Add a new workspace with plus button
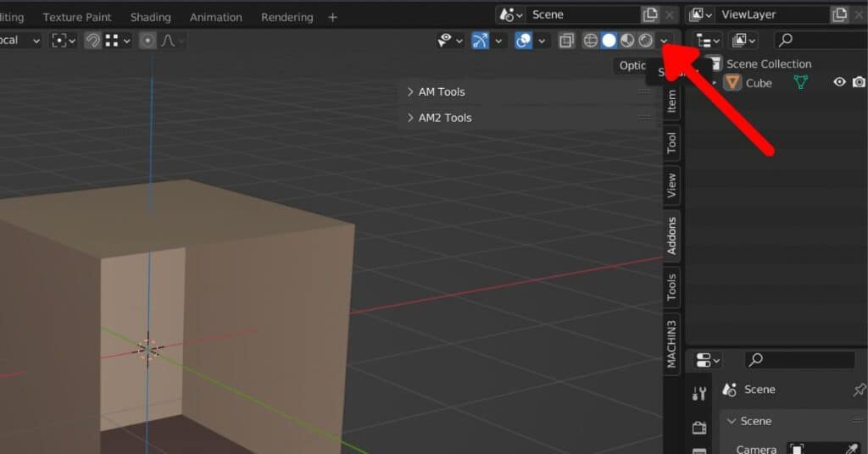Image resolution: width=868 pixels, height=454 pixels. pyautogui.click(x=332, y=17)
